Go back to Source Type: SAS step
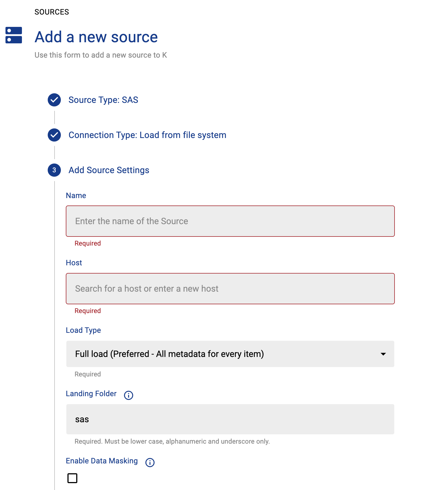Viewport: 448px width, 490px height. pos(103,100)
